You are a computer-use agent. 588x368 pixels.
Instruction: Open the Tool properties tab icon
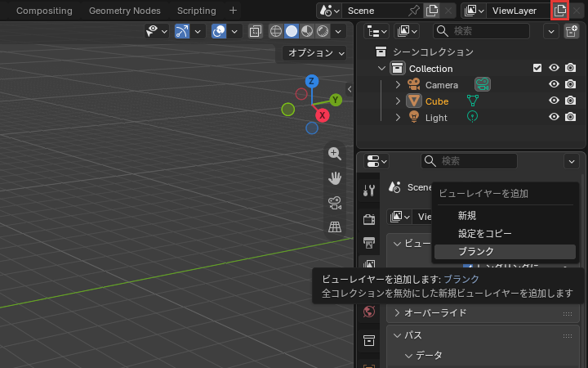click(369, 191)
